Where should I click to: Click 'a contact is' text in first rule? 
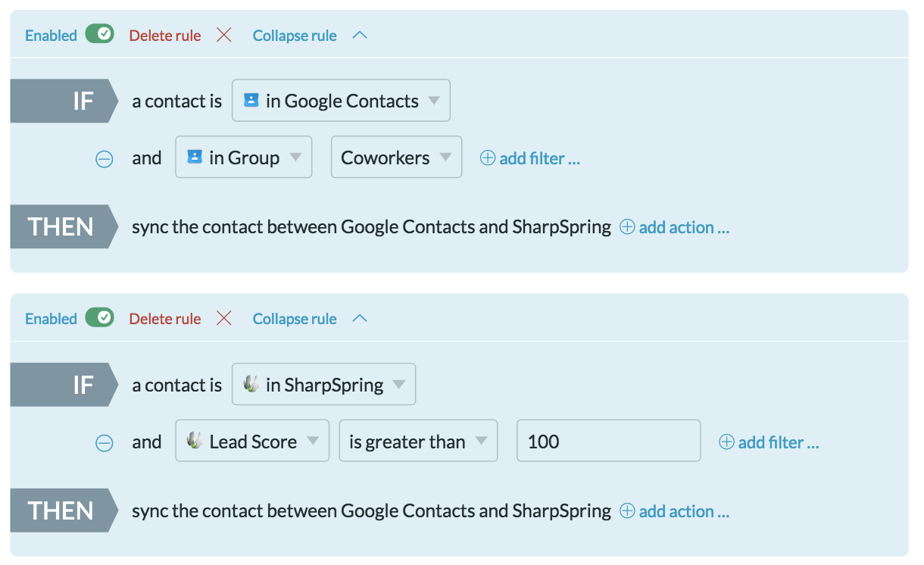pyautogui.click(x=176, y=101)
